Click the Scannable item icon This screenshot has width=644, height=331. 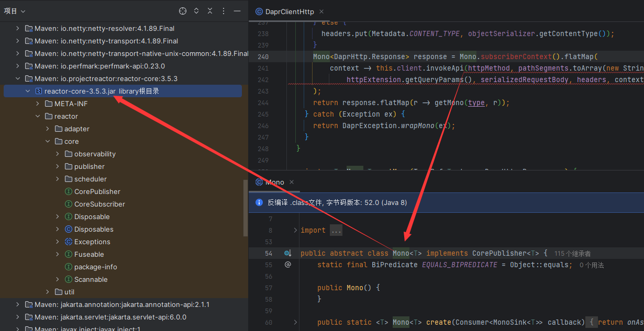(x=68, y=279)
